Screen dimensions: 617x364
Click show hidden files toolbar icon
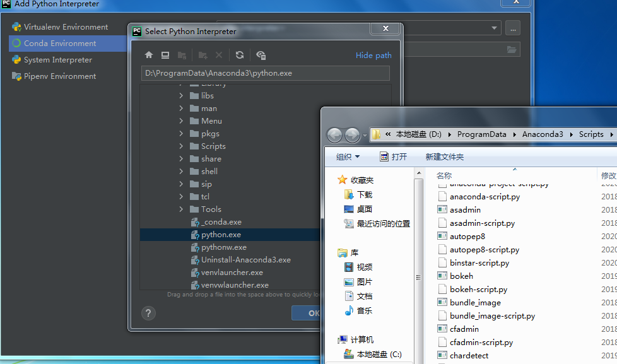pos(261,55)
